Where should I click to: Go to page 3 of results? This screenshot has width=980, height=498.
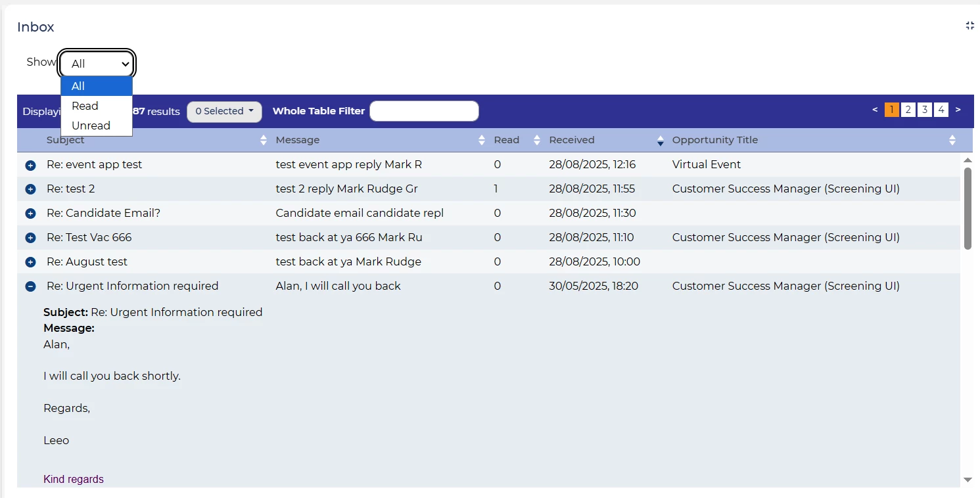point(925,110)
